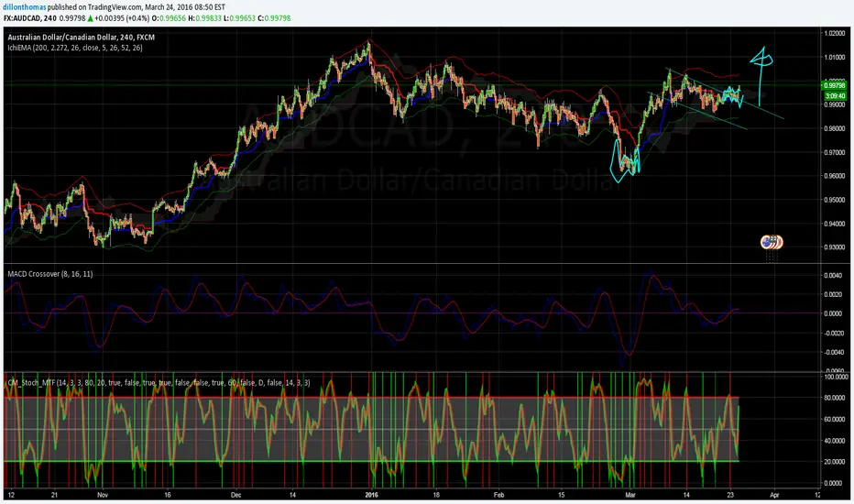Click 0.94000 on the price axis
This screenshot has height=504, width=854.
[835, 224]
